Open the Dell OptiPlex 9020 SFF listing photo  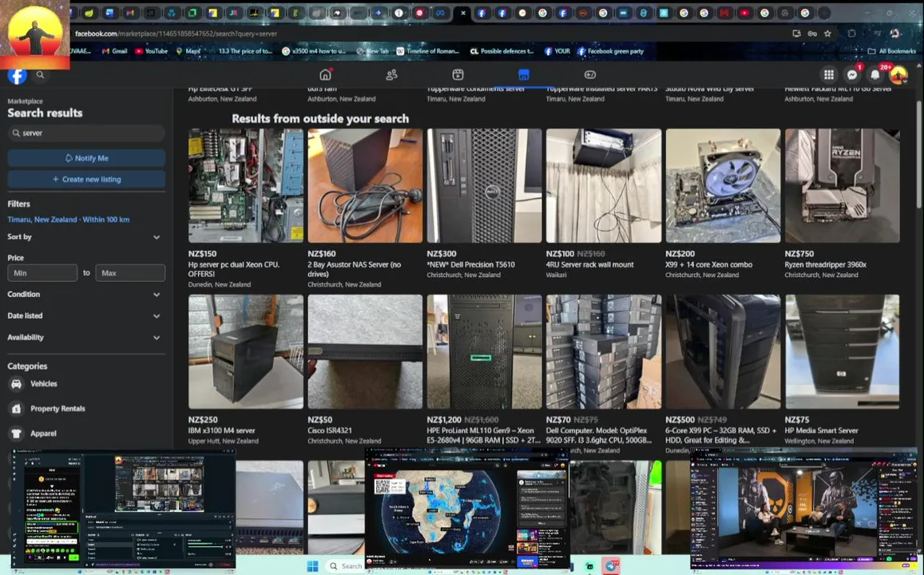[x=604, y=351]
